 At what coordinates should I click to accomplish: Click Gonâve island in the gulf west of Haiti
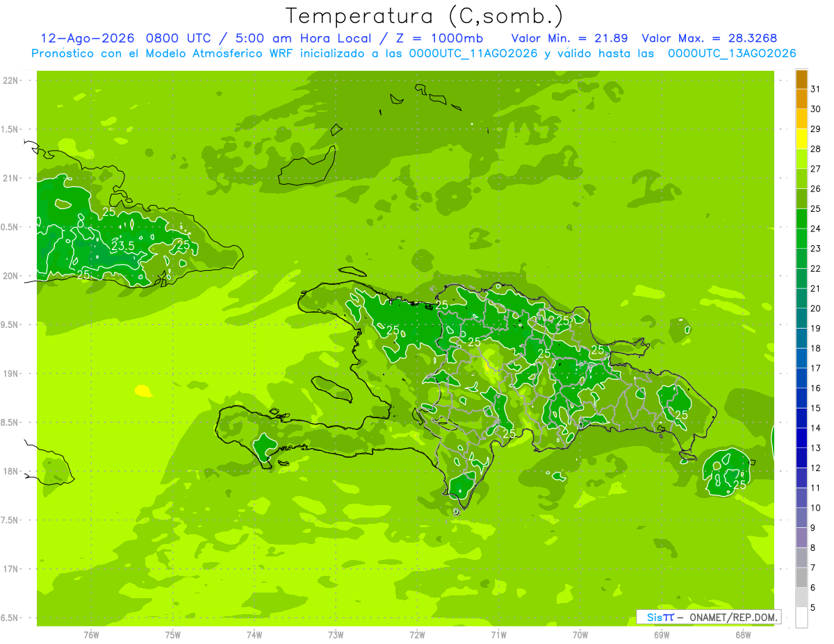[332, 389]
